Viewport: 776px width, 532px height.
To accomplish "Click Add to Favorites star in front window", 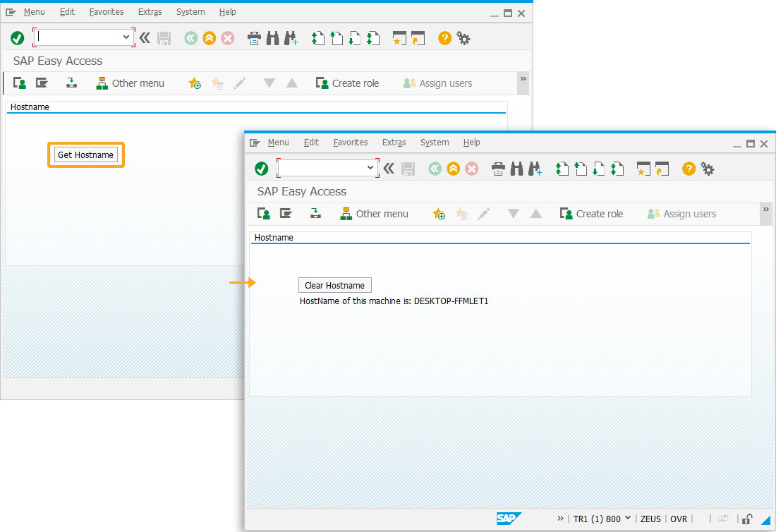I will (439, 214).
